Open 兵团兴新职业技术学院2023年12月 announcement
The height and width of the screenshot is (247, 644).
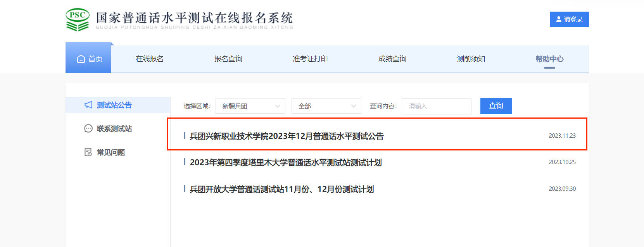click(287, 136)
